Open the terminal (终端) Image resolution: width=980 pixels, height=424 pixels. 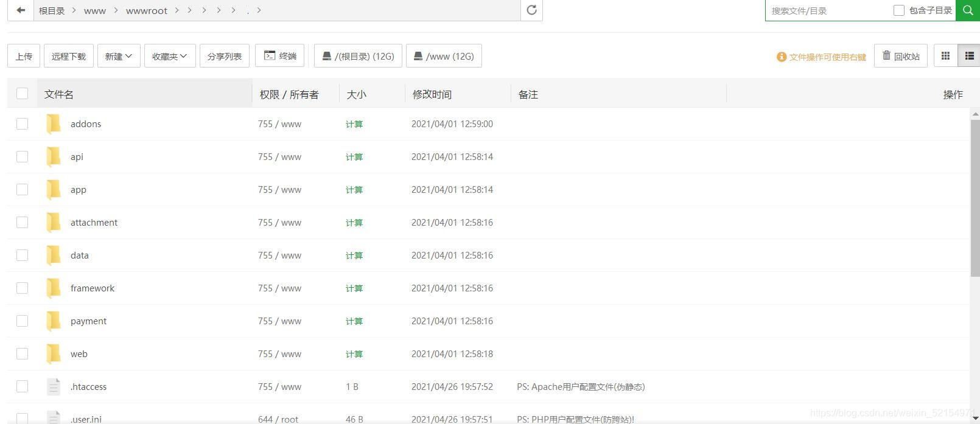click(279, 56)
